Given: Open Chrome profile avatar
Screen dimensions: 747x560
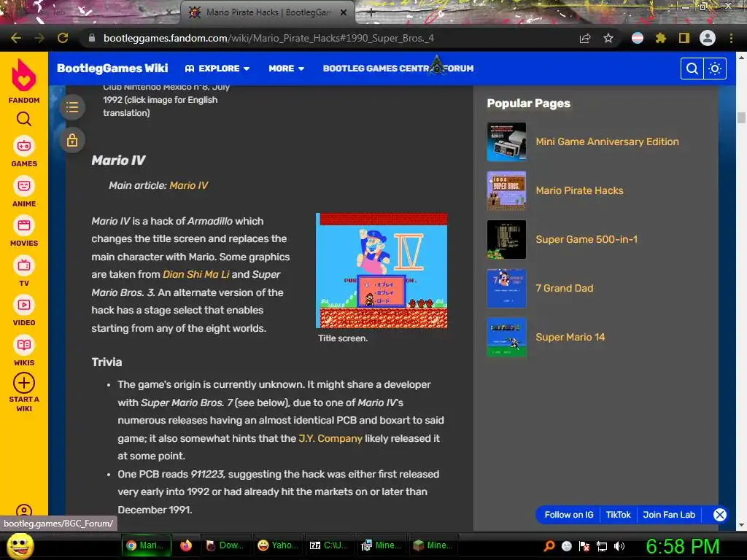Looking at the screenshot, I should [x=708, y=38].
